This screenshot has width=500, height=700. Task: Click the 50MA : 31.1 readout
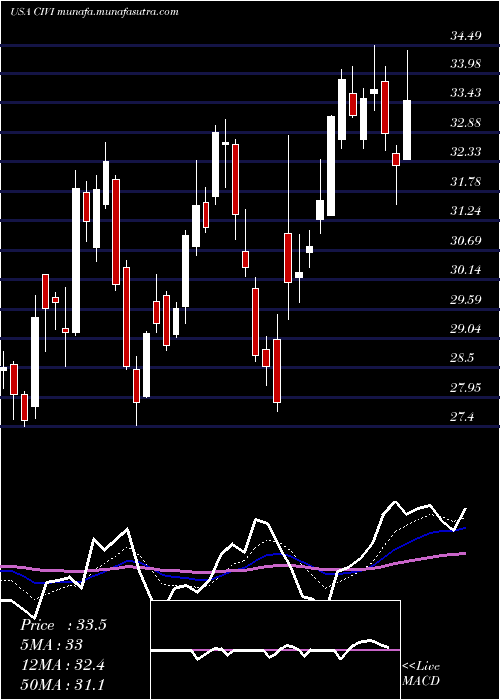tap(62, 684)
